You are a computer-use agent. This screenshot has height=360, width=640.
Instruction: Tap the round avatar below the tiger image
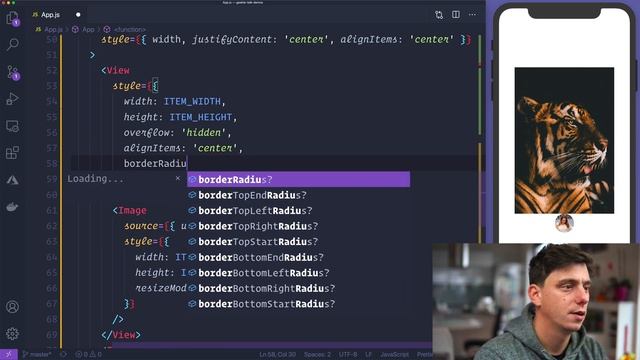coord(564,223)
